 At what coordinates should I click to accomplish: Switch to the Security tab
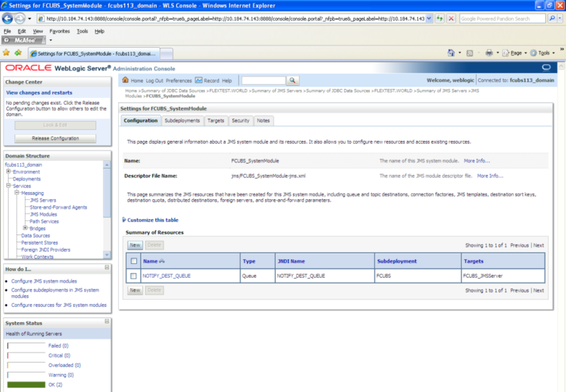click(240, 121)
